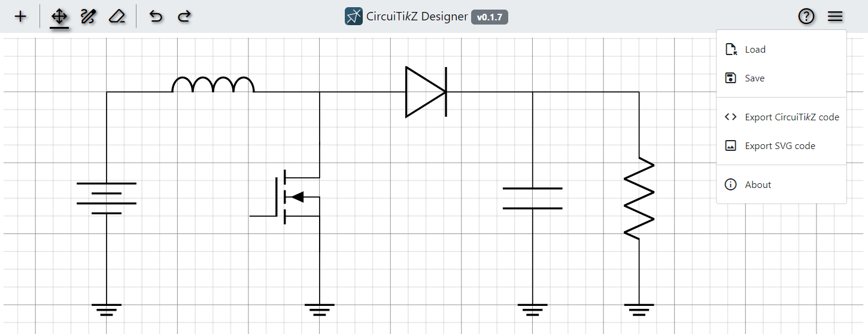Choose Load from the menu
868x334 pixels.
click(754, 50)
